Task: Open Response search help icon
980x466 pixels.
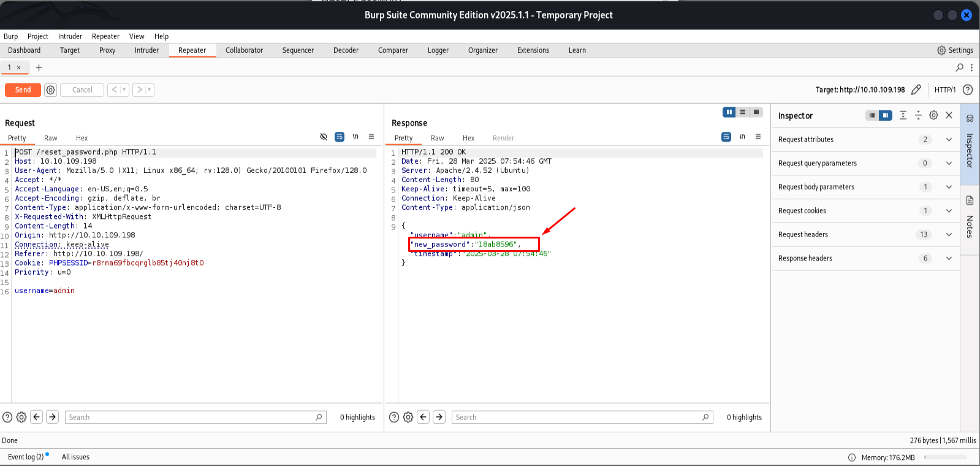Action: point(394,418)
